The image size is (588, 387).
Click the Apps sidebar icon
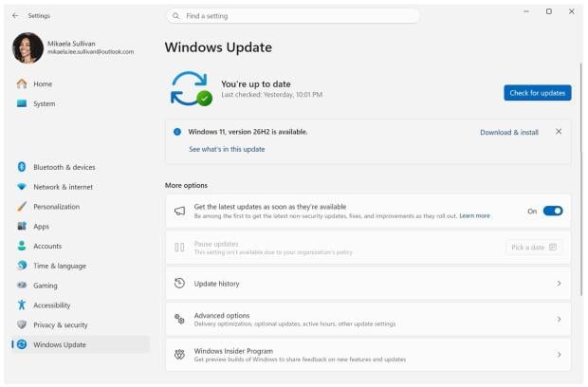pos(22,226)
